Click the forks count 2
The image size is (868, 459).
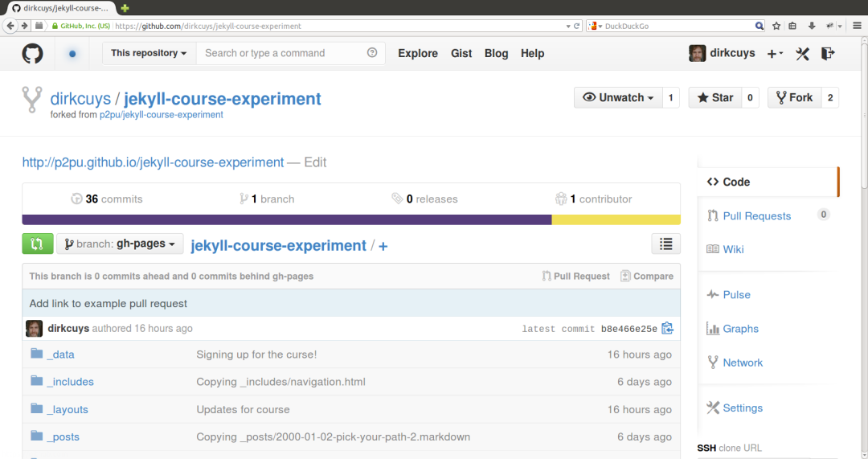tap(829, 97)
